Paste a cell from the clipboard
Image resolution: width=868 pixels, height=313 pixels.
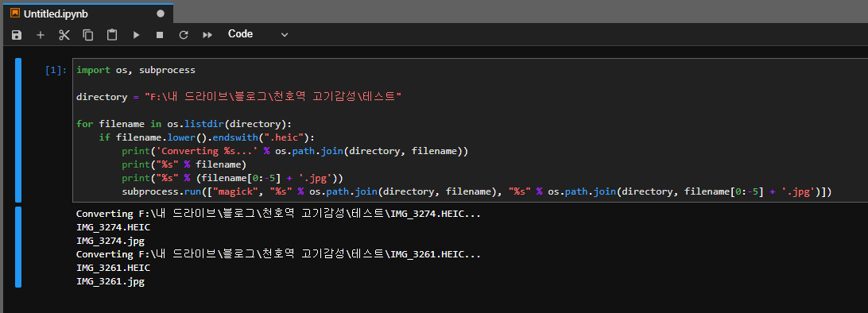point(112,35)
